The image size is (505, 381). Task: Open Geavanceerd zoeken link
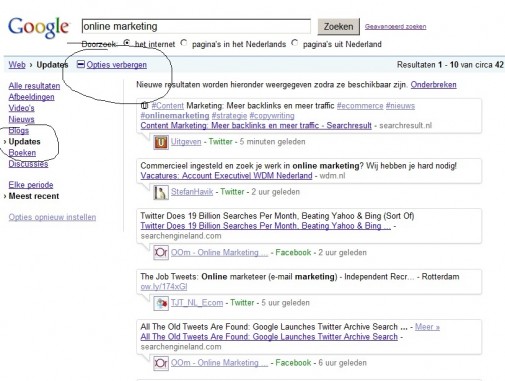tap(395, 27)
